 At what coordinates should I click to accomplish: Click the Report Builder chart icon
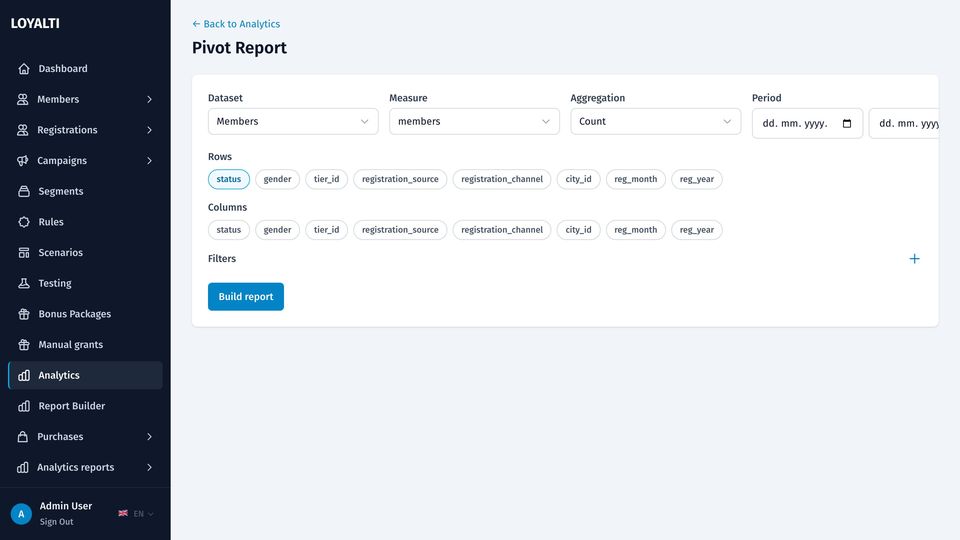(x=24, y=406)
